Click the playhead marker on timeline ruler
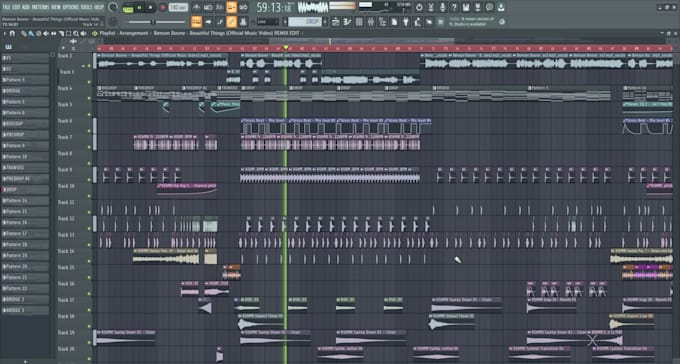 285,47
